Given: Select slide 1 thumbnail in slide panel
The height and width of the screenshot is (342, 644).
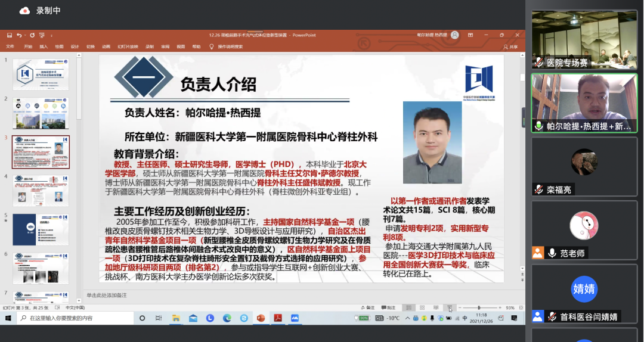Looking at the screenshot, I should pyautogui.click(x=41, y=74).
